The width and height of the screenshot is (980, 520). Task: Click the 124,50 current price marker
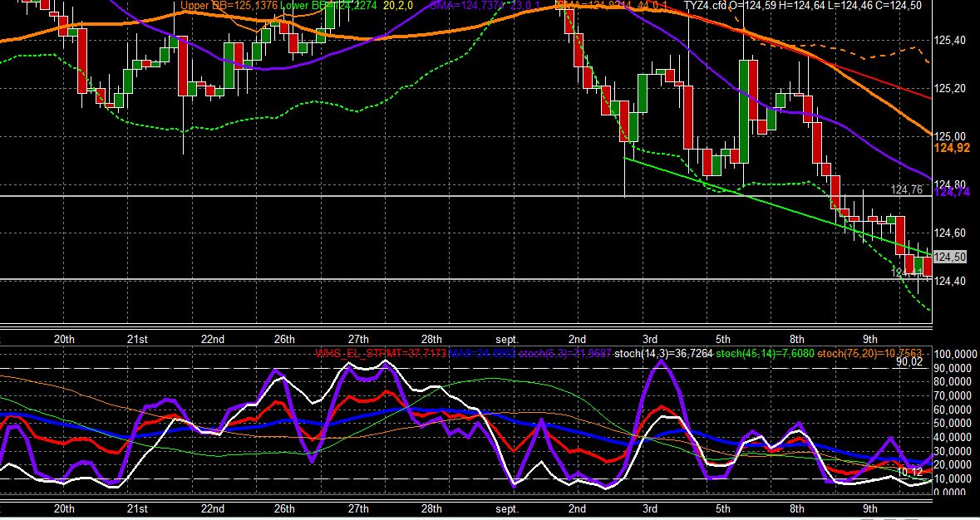(949, 257)
